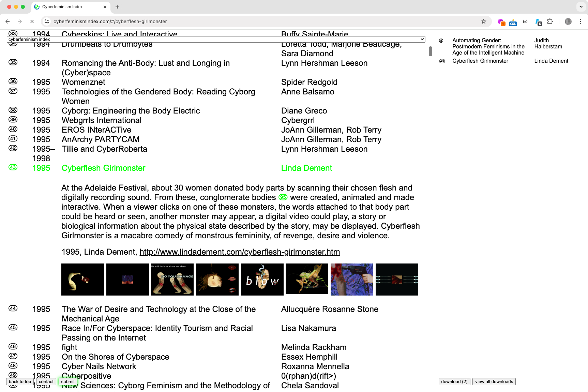Open the last thumbnail with arrows
Screen dimensions: 588x392
pos(397,280)
